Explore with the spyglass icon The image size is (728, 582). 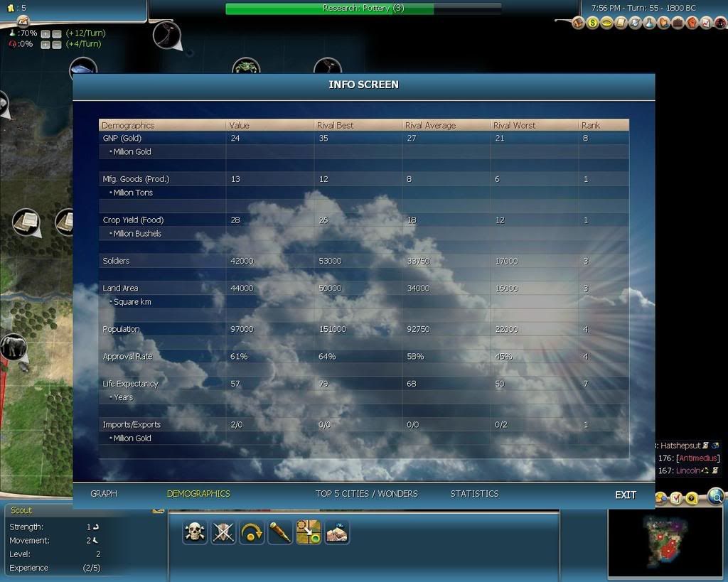point(280,532)
